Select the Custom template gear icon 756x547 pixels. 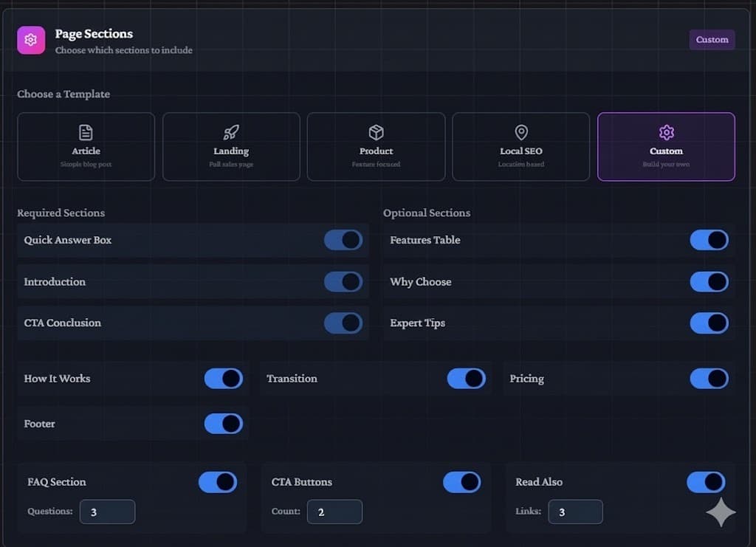click(666, 132)
